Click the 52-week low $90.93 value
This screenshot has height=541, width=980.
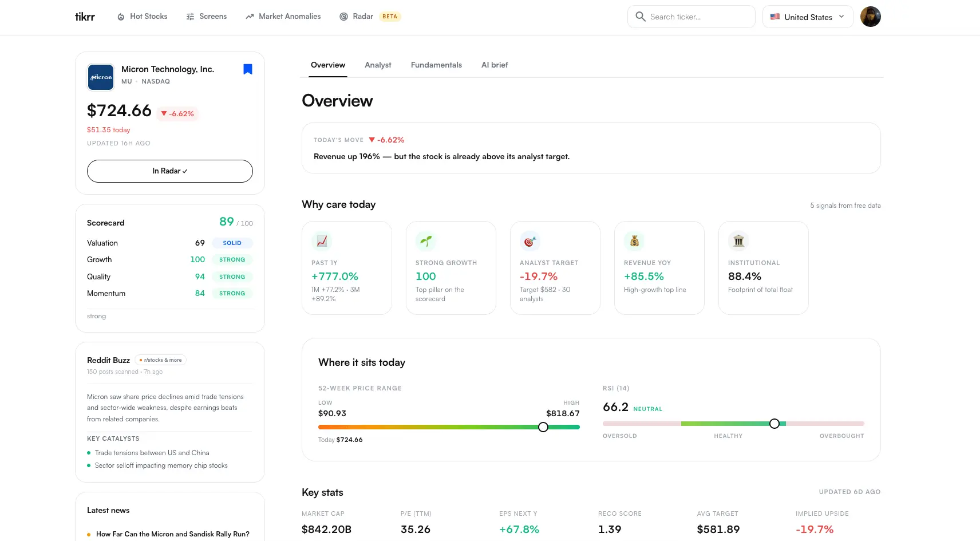[332, 413]
